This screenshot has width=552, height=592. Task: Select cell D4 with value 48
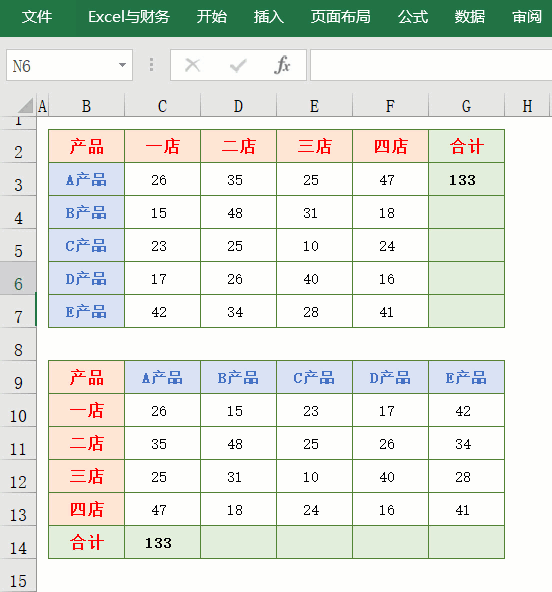tap(238, 213)
